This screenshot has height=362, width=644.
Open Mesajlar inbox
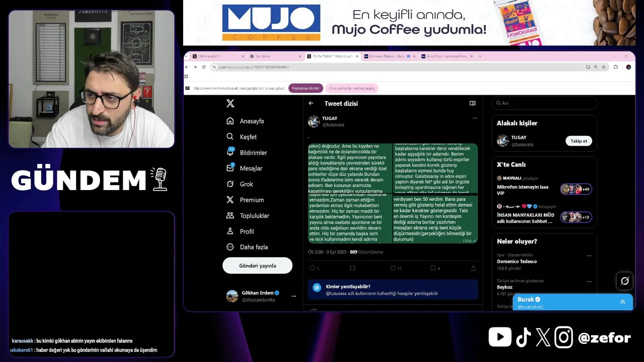click(245, 168)
